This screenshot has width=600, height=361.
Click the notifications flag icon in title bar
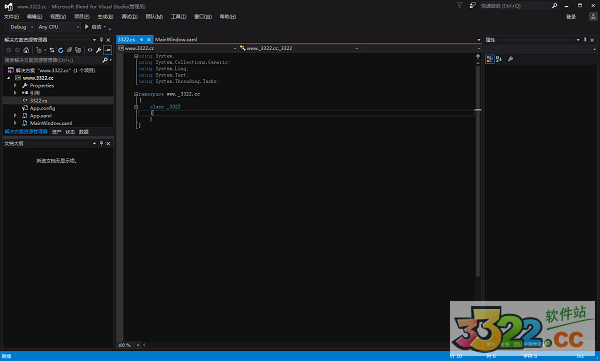460,5
